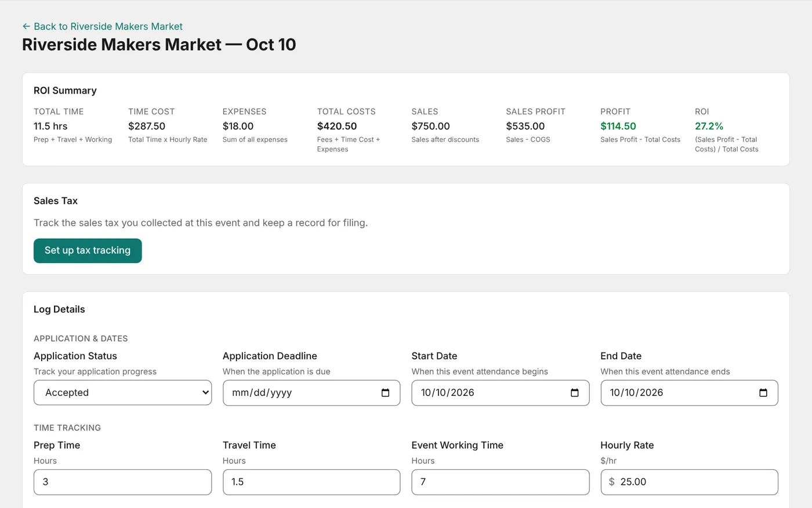Focus the Event Working Time field

click(501, 482)
